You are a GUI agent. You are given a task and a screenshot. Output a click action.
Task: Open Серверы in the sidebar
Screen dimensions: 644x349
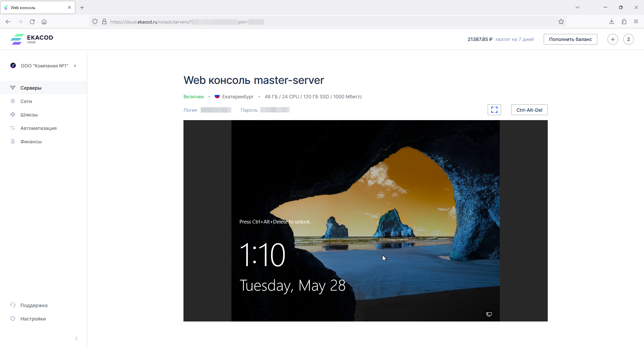coord(31,88)
